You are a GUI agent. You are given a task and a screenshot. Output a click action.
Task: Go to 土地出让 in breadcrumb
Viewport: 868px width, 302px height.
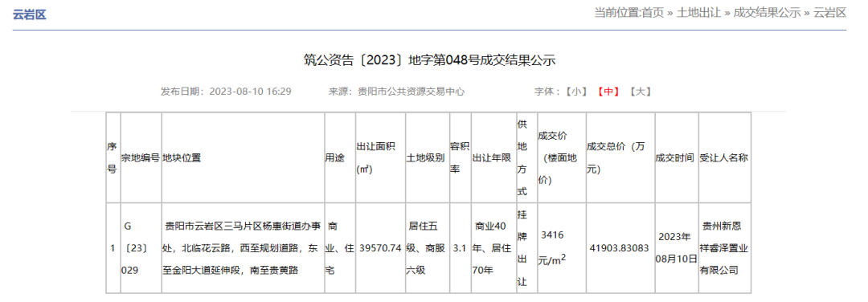(698, 13)
